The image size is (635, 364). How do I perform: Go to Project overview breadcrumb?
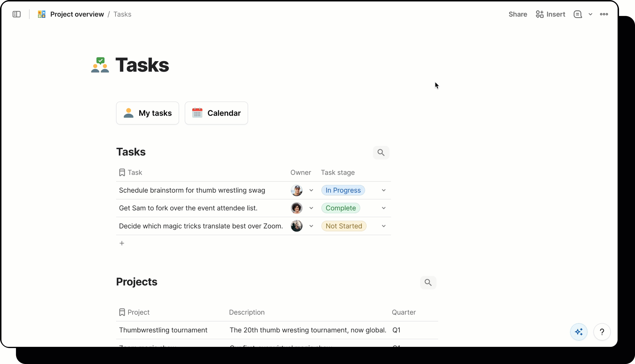77,14
